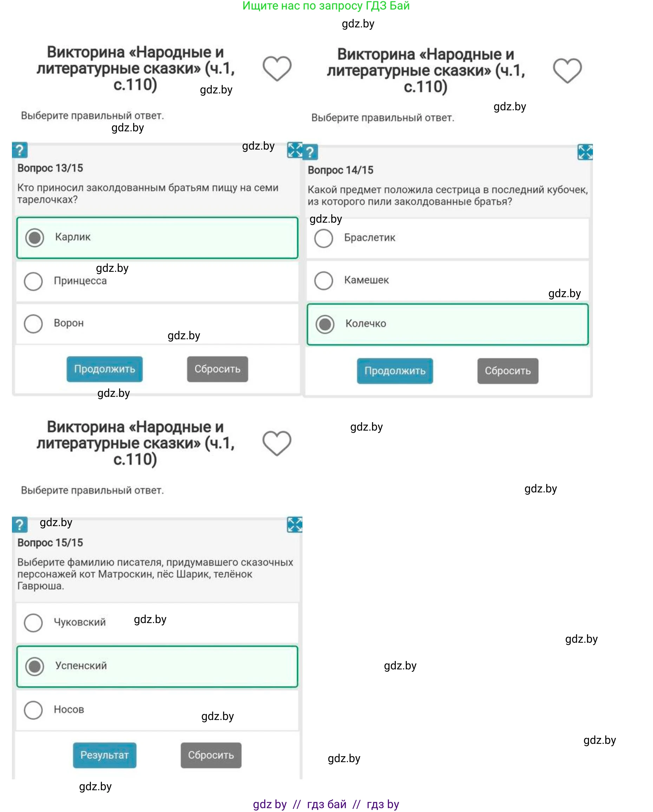
Task: Choose the Камешек answer option
Action: click(324, 281)
